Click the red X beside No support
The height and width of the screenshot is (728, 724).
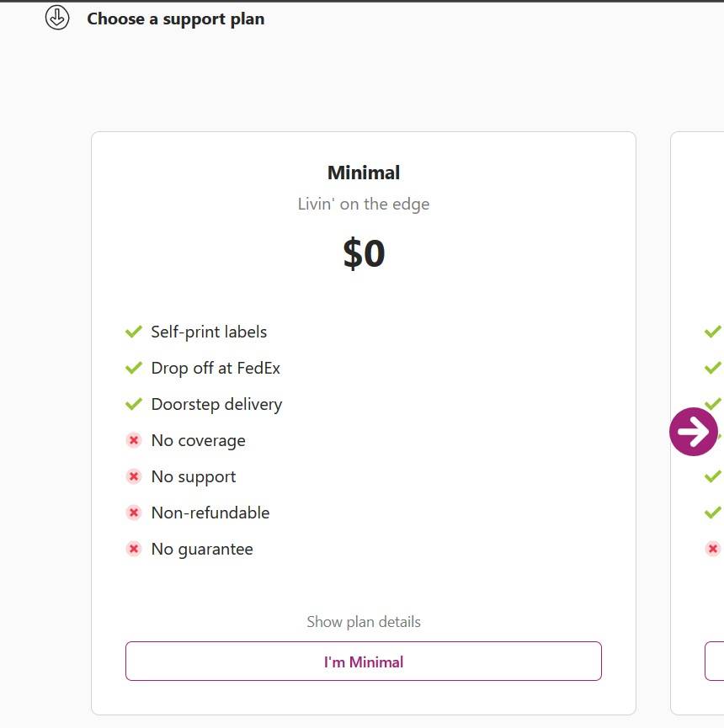tap(133, 476)
